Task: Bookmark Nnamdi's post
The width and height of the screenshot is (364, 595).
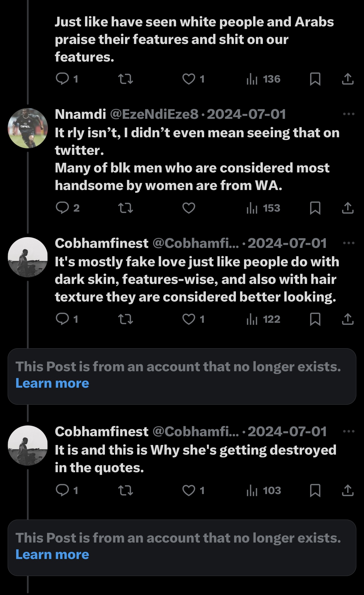Action: tap(315, 208)
